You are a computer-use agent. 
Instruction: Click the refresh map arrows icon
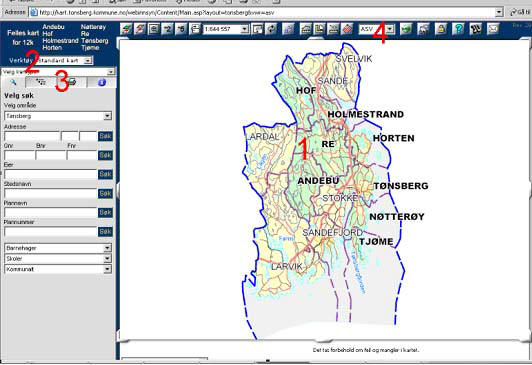[271, 30]
